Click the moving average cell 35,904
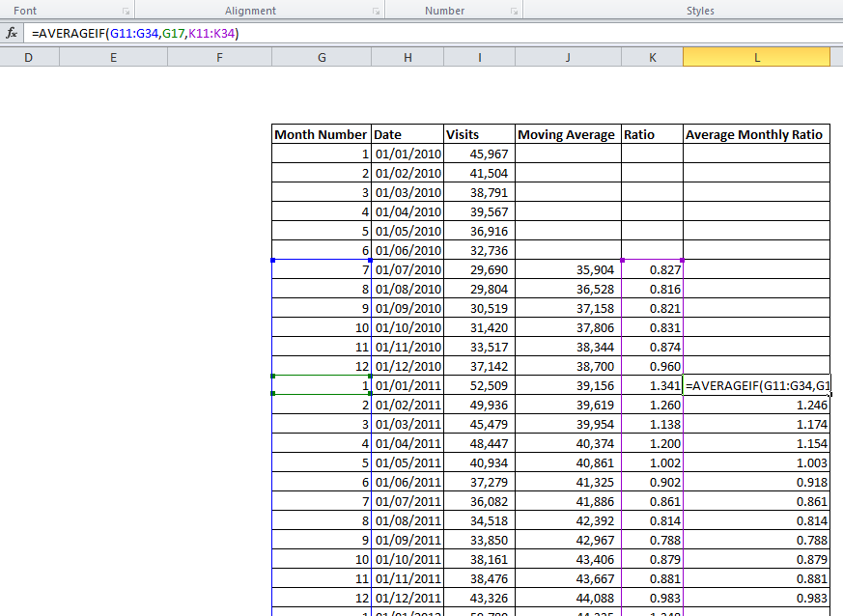843x616 pixels. pyautogui.click(x=567, y=269)
